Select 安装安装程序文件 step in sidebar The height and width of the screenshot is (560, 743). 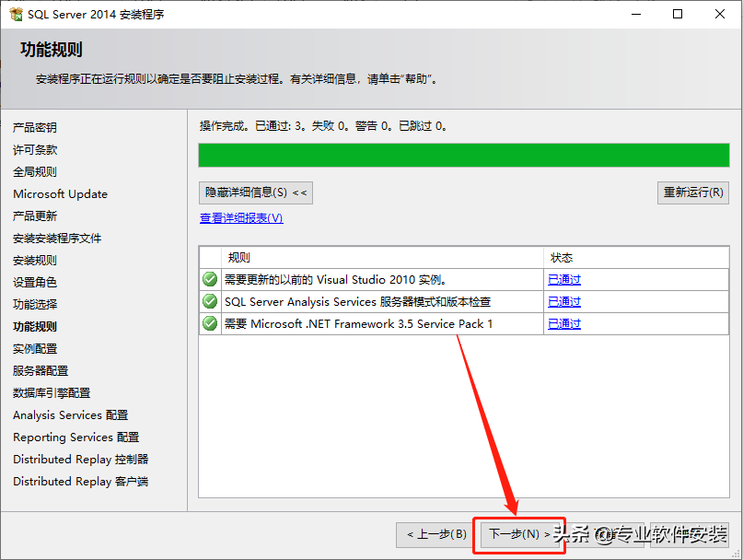57,238
